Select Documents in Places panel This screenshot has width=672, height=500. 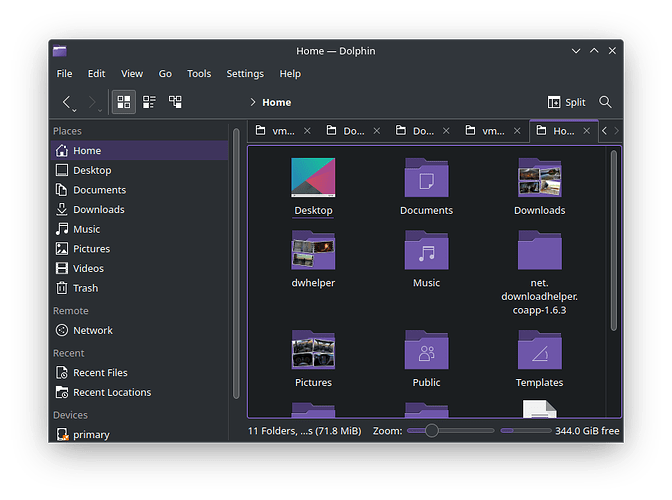(x=139, y=190)
